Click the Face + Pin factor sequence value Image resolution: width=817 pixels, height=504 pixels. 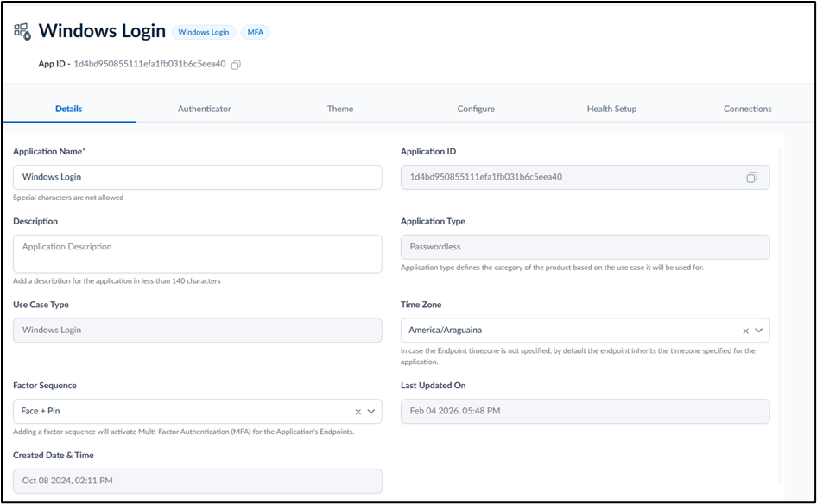(41, 411)
